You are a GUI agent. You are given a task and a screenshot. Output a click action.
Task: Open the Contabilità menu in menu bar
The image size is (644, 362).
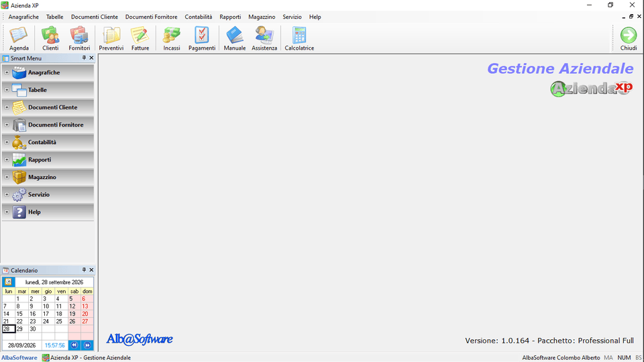click(x=199, y=17)
